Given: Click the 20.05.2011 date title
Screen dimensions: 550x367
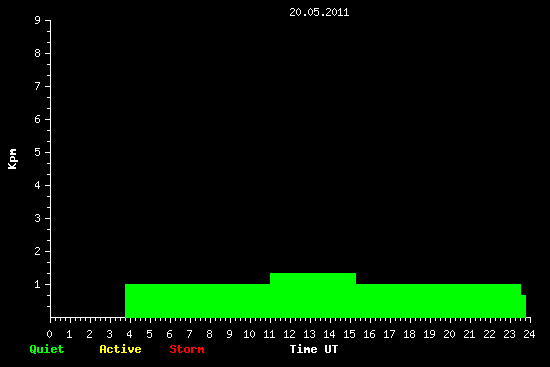Looking at the screenshot, I should pos(319,12).
